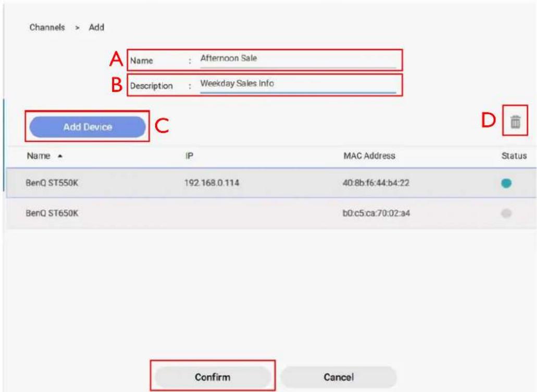Screen dimensions: 537x392
Task: Select the BenQ ST650K device row
Action: point(271,213)
